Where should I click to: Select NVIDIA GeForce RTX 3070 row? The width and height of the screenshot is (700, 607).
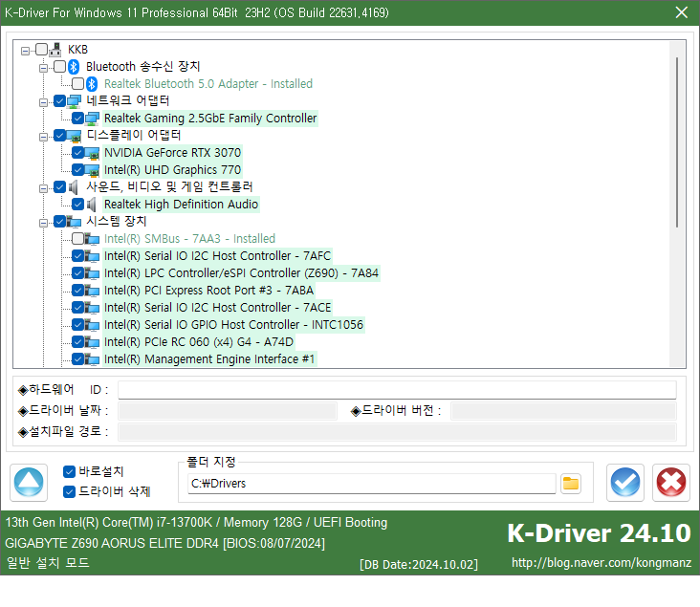(x=172, y=153)
